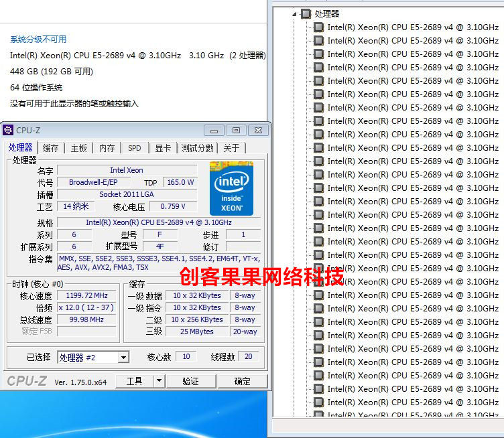Click the 规格 field in CPU-Z
This screenshot has width=504, height=438.
tap(159, 222)
